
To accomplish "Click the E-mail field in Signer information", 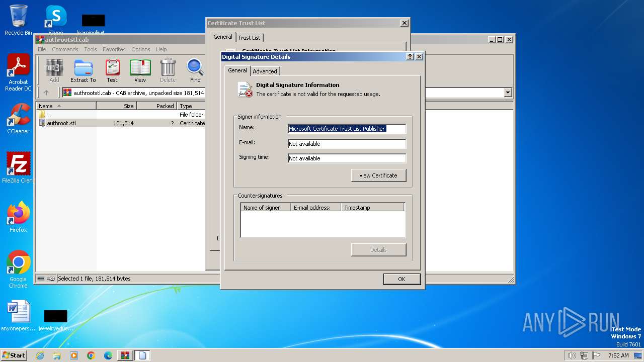I will click(347, 144).
